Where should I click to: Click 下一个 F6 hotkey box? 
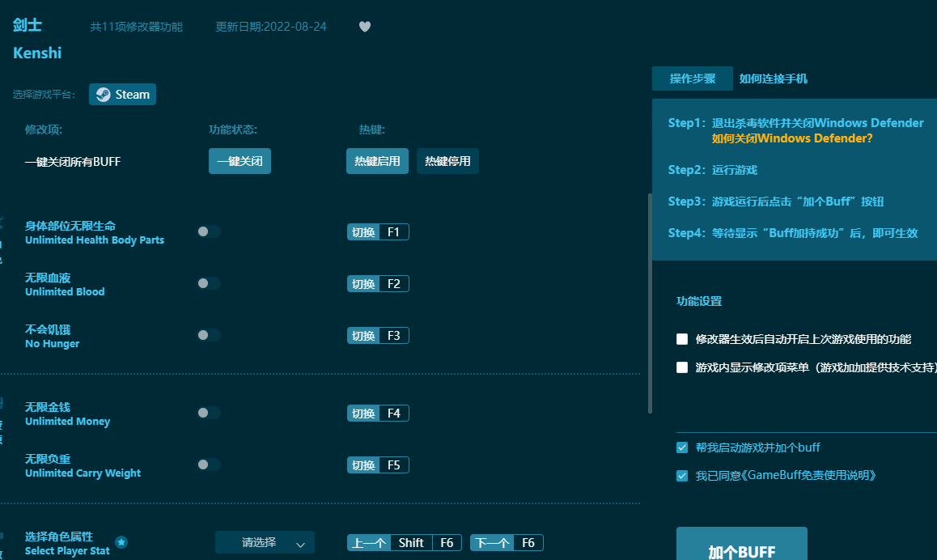pos(507,543)
